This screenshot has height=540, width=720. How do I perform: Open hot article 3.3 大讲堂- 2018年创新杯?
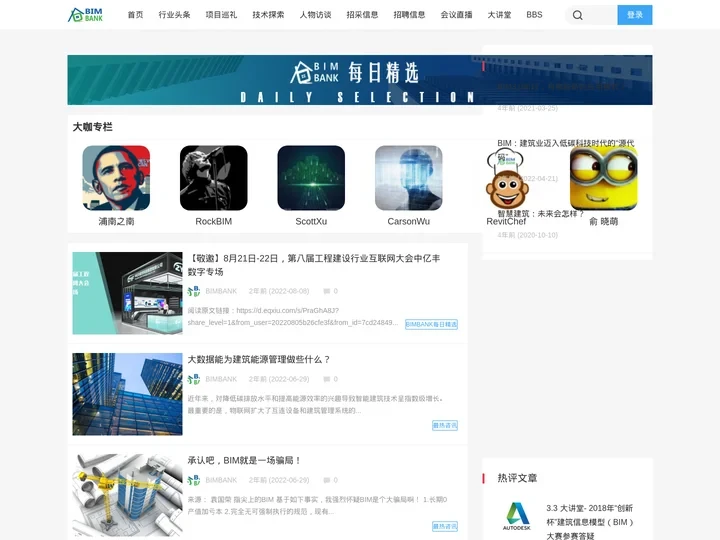click(x=590, y=522)
